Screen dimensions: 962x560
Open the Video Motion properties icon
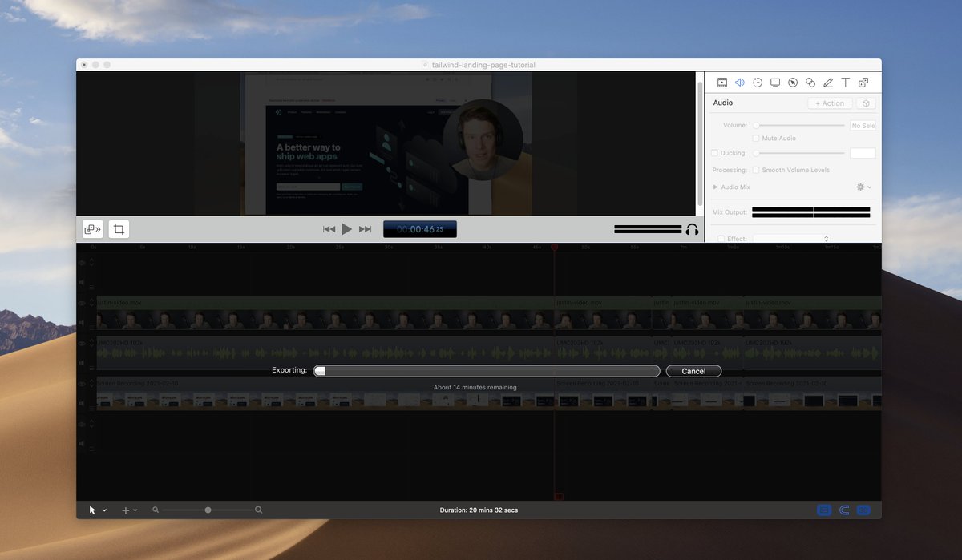pyautogui.click(x=758, y=83)
